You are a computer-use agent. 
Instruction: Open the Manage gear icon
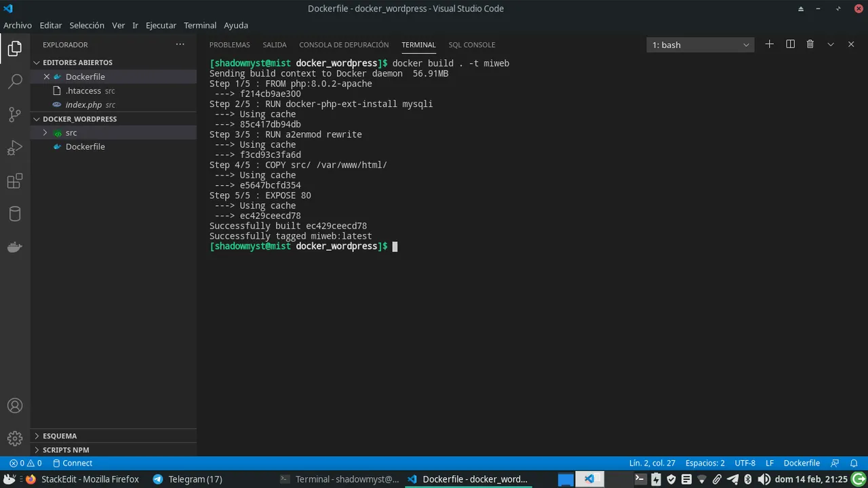click(15, 439)
